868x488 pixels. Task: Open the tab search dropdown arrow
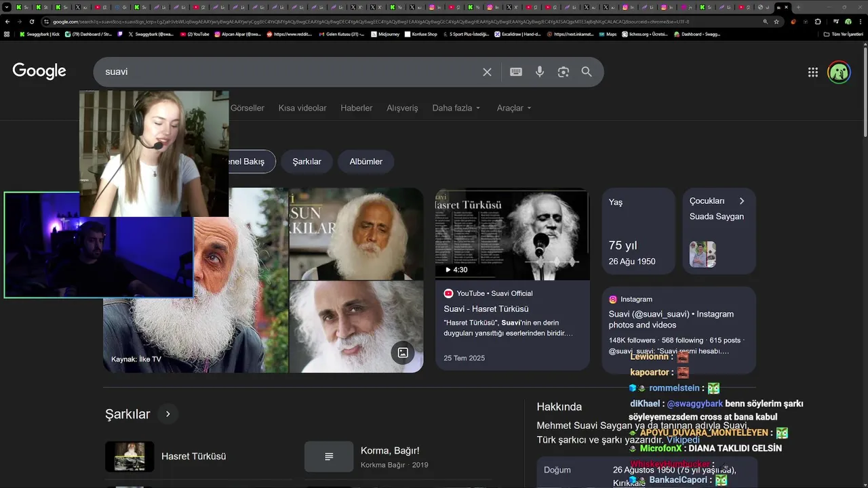click(x=7, y=7)
